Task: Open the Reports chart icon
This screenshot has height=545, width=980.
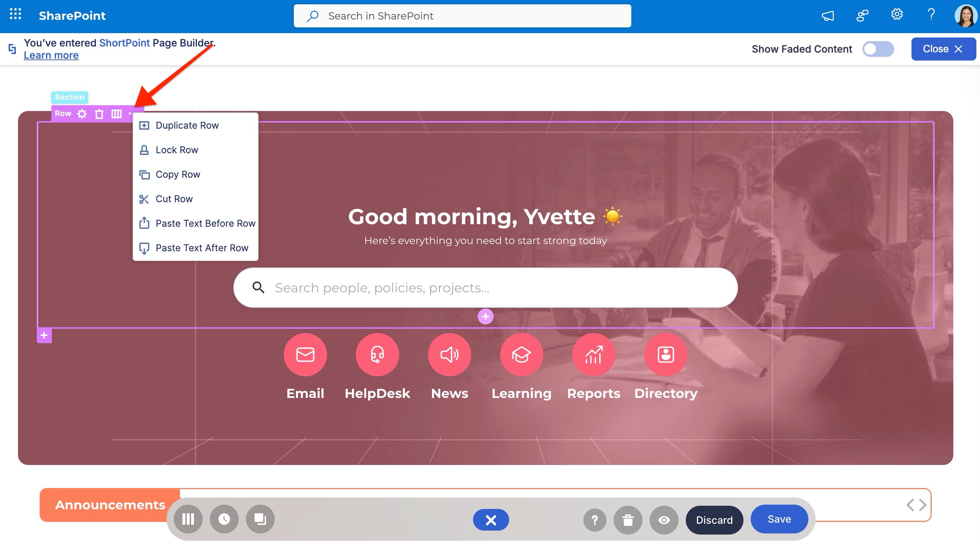Action: (593, 354)
